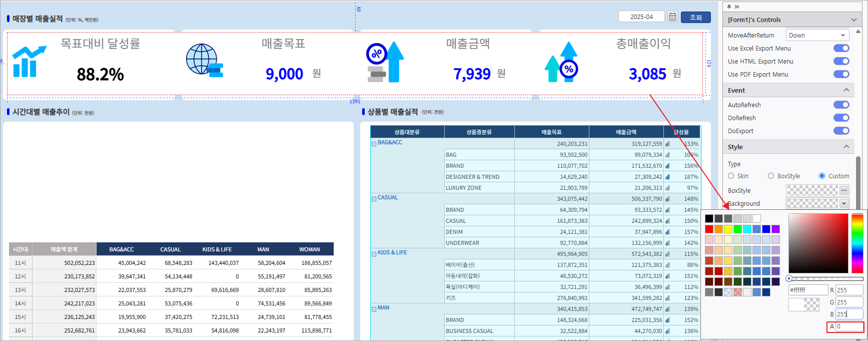The height and width of the screenshot is (341, 868).
Task: Open the MoveAfterReturn dropdown
Action: [817, 35]
